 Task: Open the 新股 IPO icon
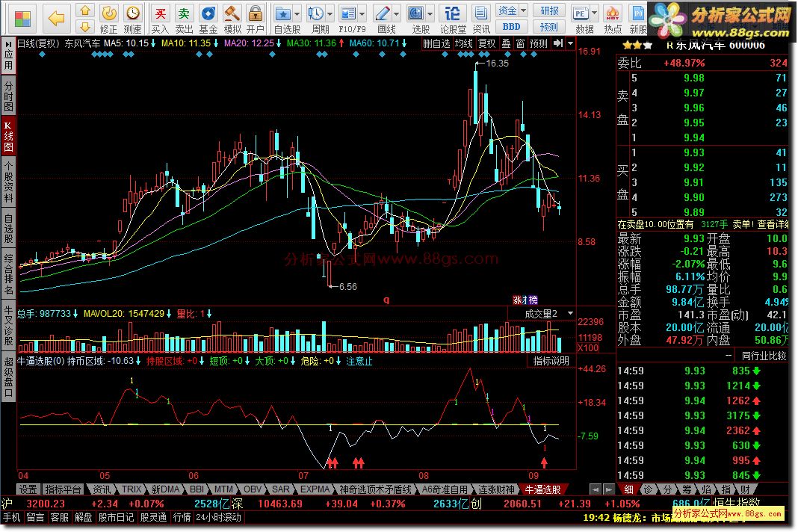click(638, 13)
